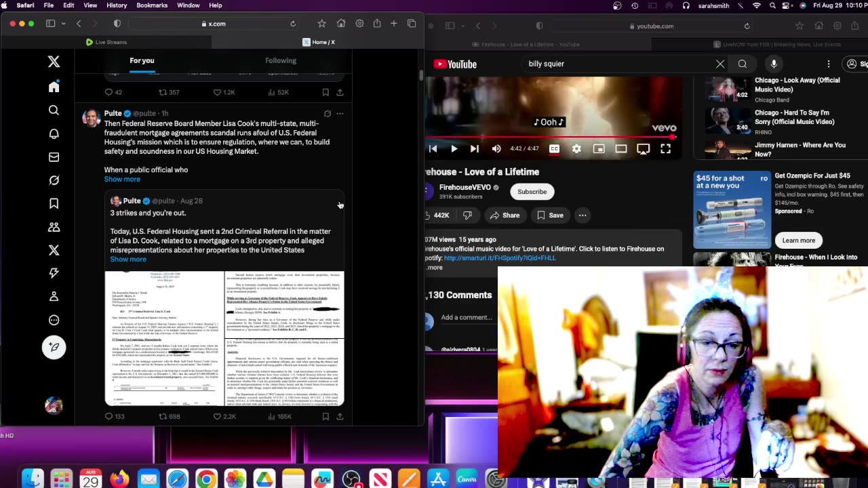Skip to next YouTube video
The image size is (868, 488).
(x=475, y=149)
